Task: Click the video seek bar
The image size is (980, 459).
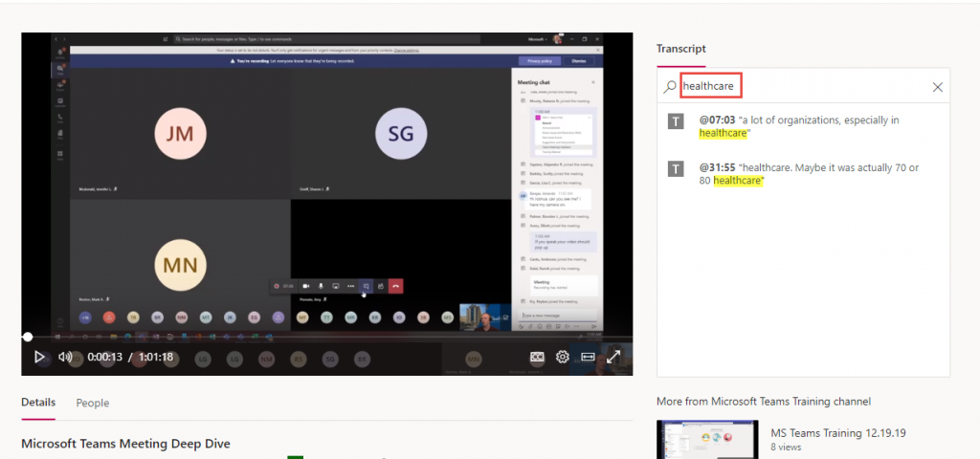Action: [x=325, y=337]
